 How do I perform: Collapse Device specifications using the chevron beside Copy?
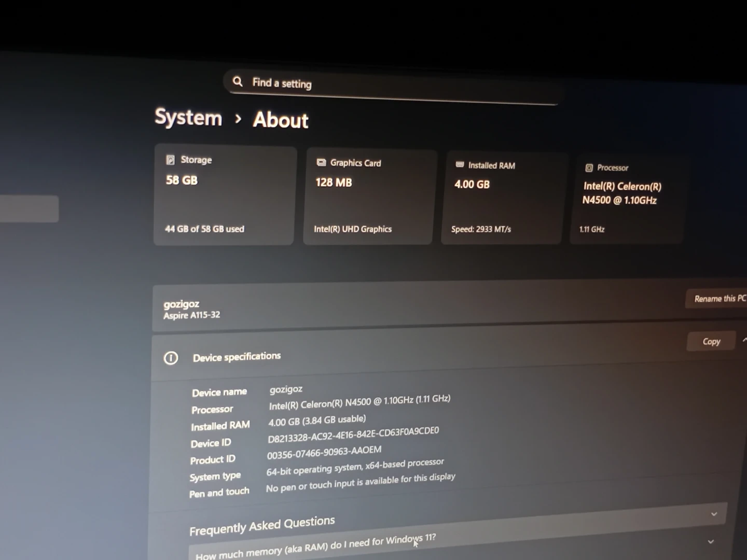pyautogui.click(x=744, y=340)
